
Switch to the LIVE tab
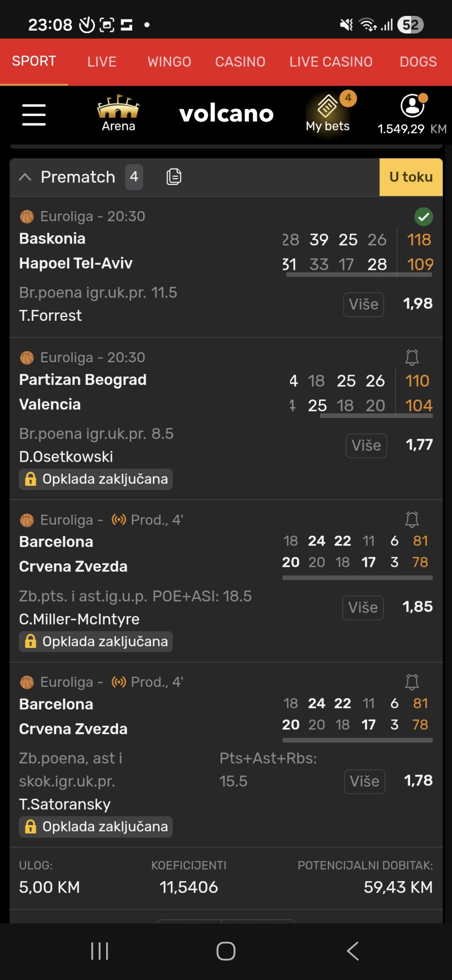(102, 62)
